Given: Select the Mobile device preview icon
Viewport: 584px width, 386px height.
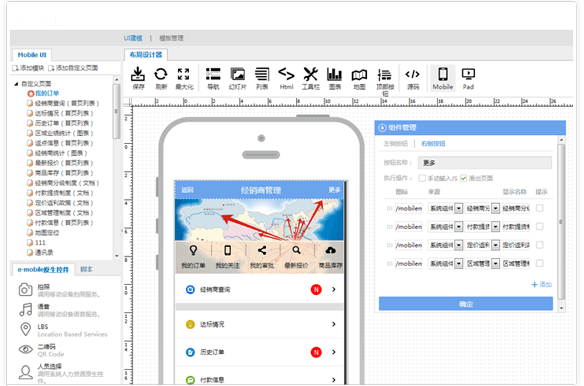Looking at the screenshot, I should (443, 78).
